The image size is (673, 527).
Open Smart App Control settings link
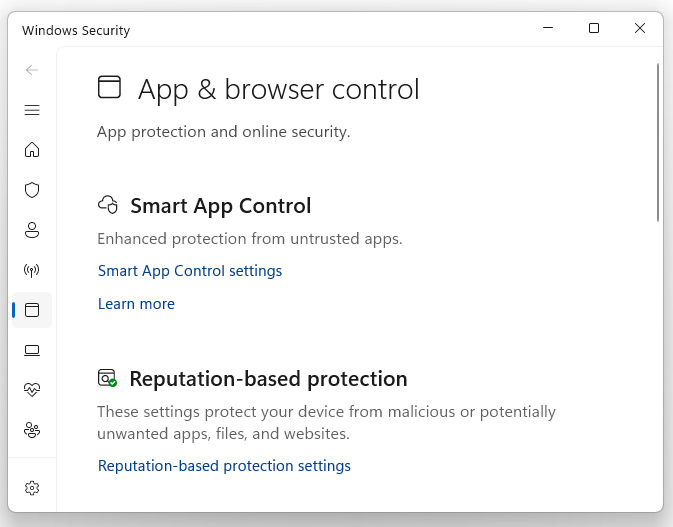pos(190,271)
